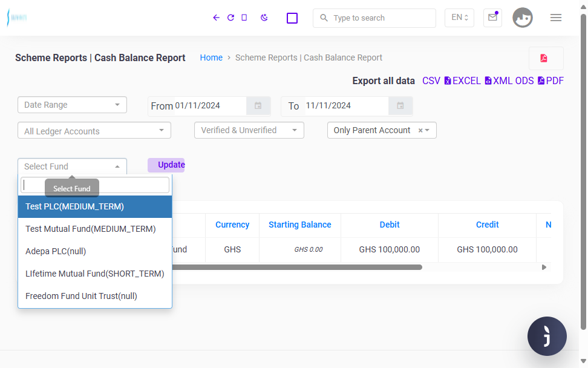Sort by Credit column header
This screenshot has height=368, width=588.
click(x=487, y=225)
